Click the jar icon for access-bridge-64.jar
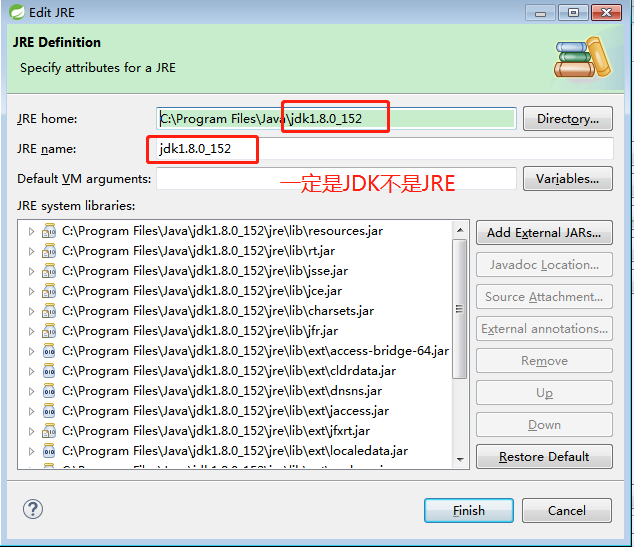The height and width of the screenshot is (547, 634). pyautogui.click(x=49, y=351)
